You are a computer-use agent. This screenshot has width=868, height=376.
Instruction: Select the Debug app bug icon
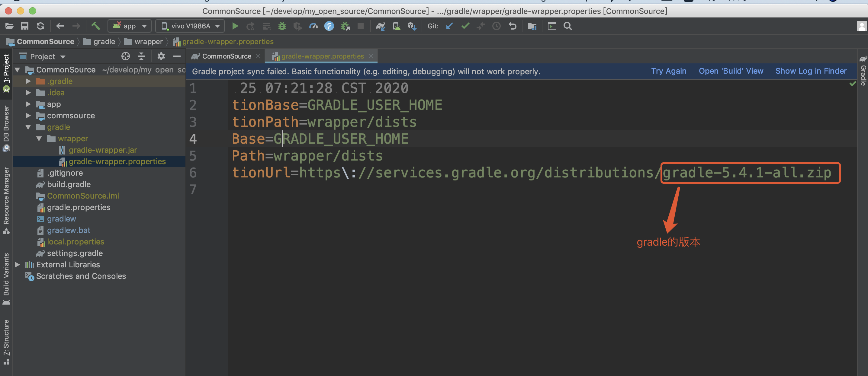tap(282, 26)
